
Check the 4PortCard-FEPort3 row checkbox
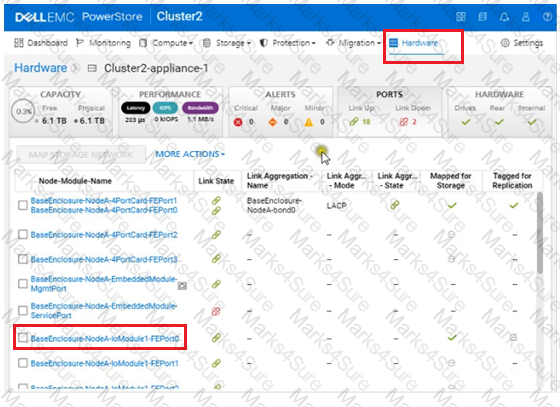(23, 259)
